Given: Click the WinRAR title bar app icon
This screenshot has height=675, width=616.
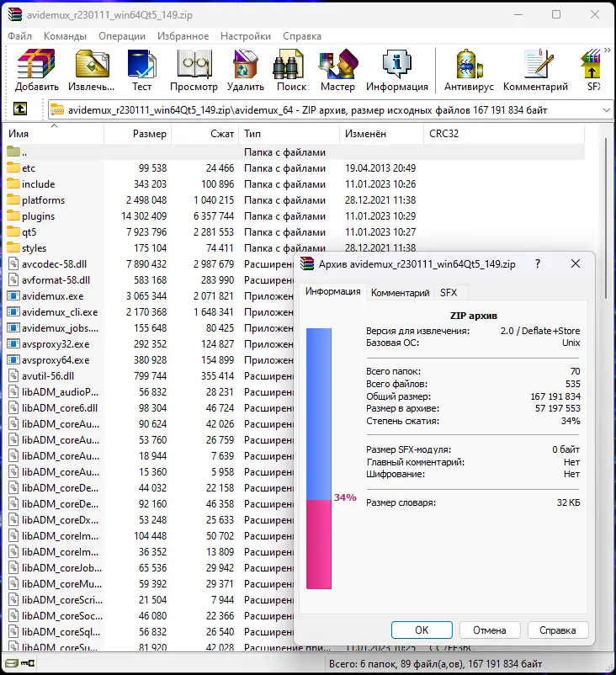Looking at the screenshot, I should click(x=15, y=14).
